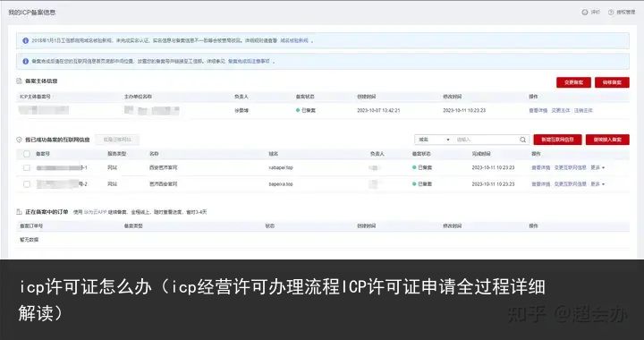Screen dimensions: 644x340
Task: Click the 网站 service type in the bapeixa.top row
Action: 112,184
